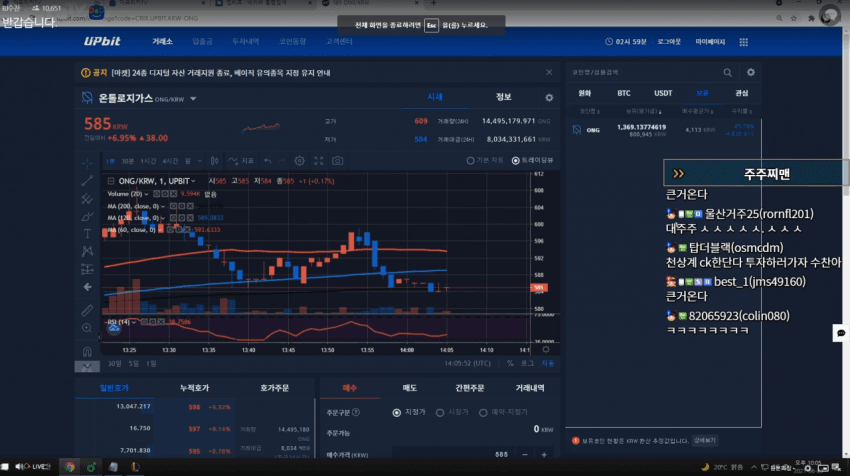
Task: Select the pitchfork drawing tool
Action: (87, 198)
